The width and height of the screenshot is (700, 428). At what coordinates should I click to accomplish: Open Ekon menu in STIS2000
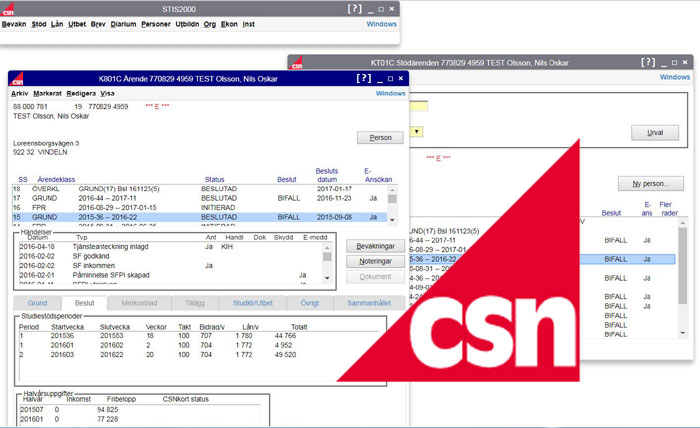click(229, 24)
